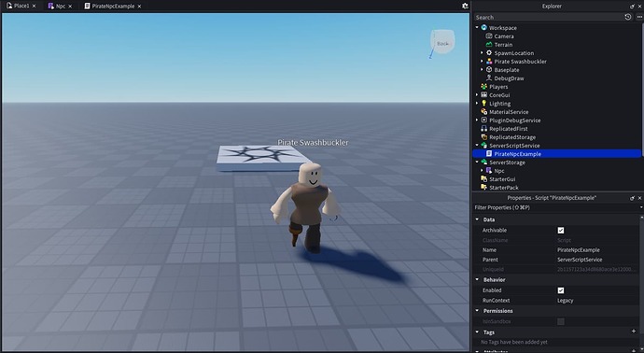Open the Explorer more options ellipsis

639,17
